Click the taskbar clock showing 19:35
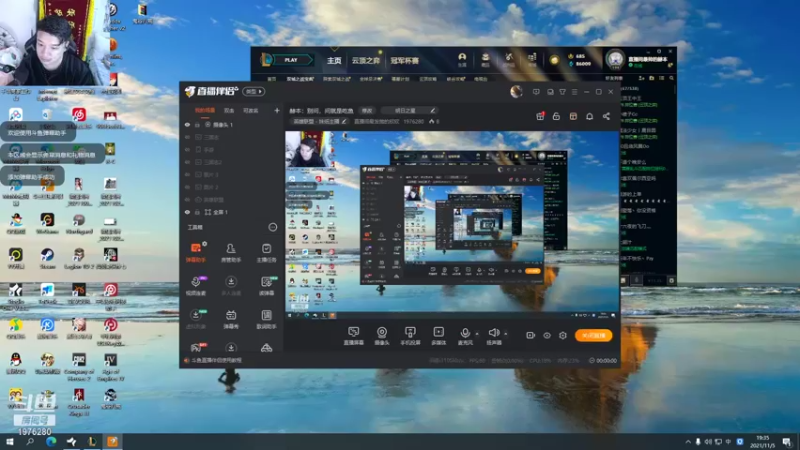Image resolution: width=800 pixels, height=450 pixels. (x=762, y=442)
